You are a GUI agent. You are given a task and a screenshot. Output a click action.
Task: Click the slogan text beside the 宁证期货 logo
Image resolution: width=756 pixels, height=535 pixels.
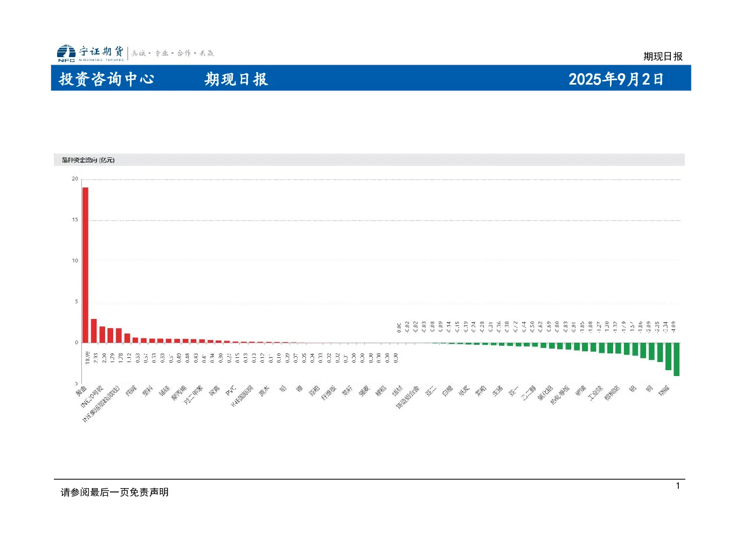click(172, 53)
